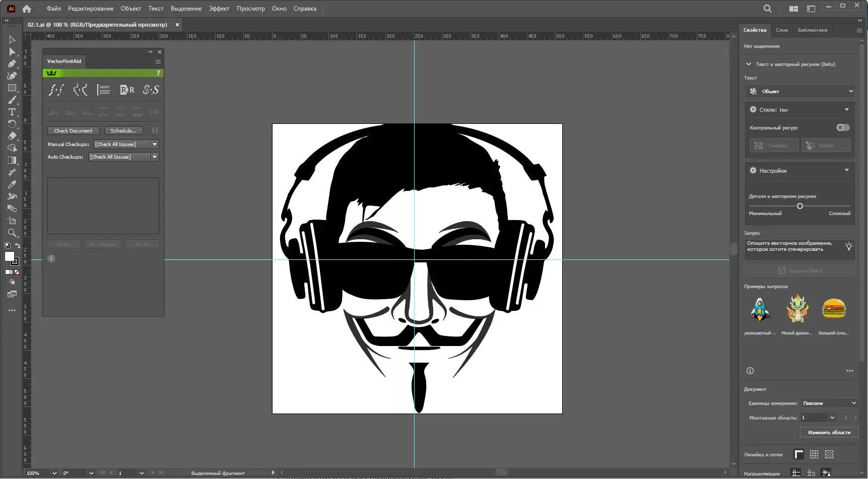Image resolution: width=868 pixels, height=479 pixels.
Task: Switch to the Библиотеки tab
Action: 813,30
